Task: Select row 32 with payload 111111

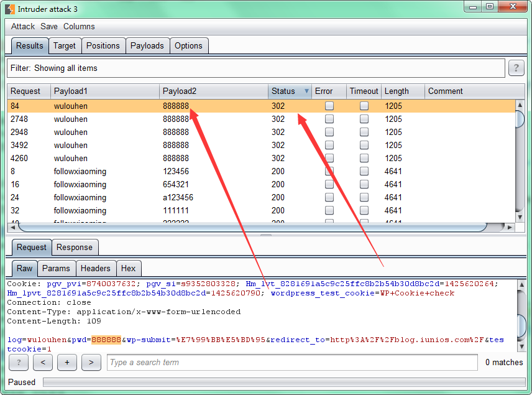Action: 261,211
